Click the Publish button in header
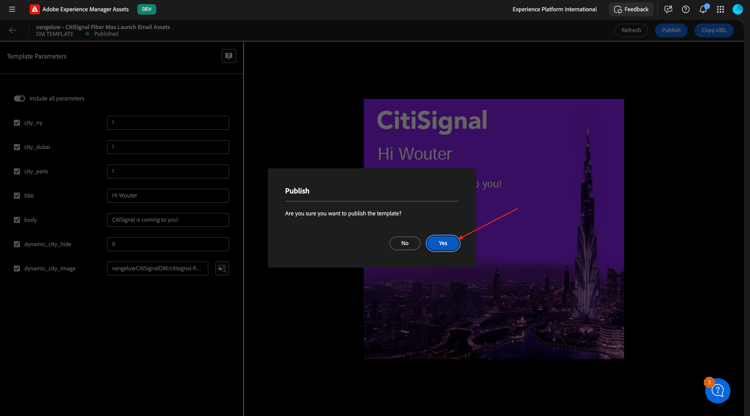Screen dimensions: 750x416 point(671,30)
